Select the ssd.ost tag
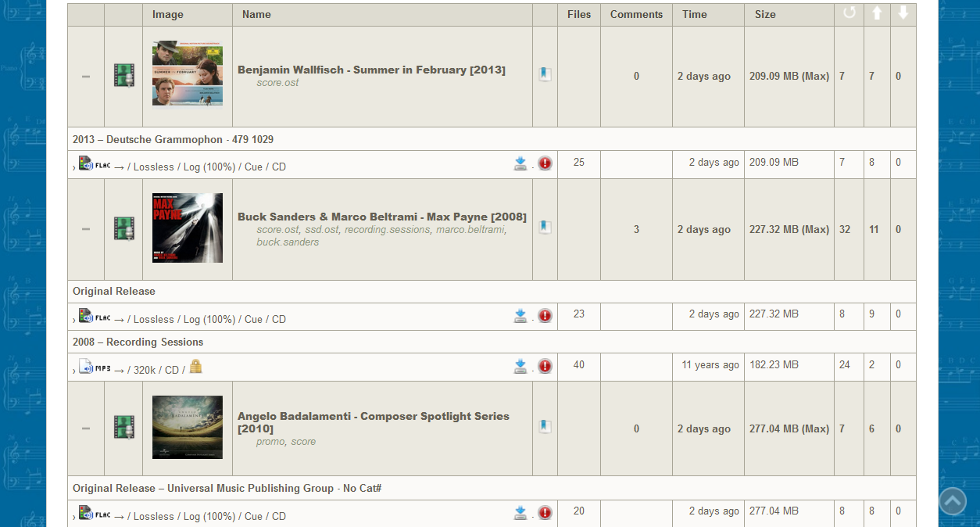 tap(320, 230)
